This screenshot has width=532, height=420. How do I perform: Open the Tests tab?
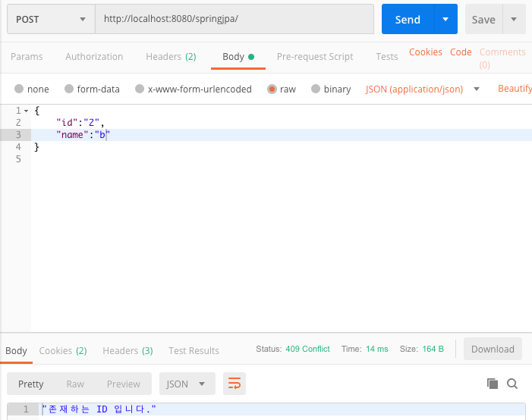pyautogui.click(x=387, y=57)
